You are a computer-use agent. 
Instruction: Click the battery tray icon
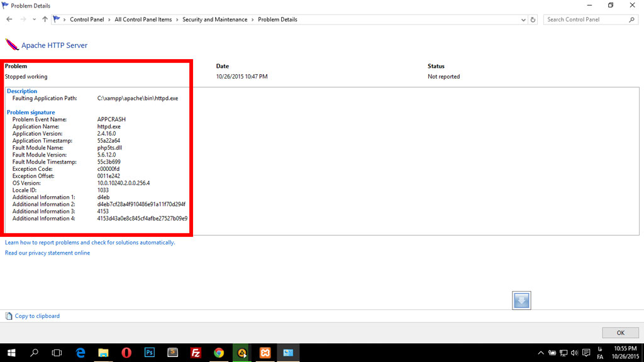(552, 353)
